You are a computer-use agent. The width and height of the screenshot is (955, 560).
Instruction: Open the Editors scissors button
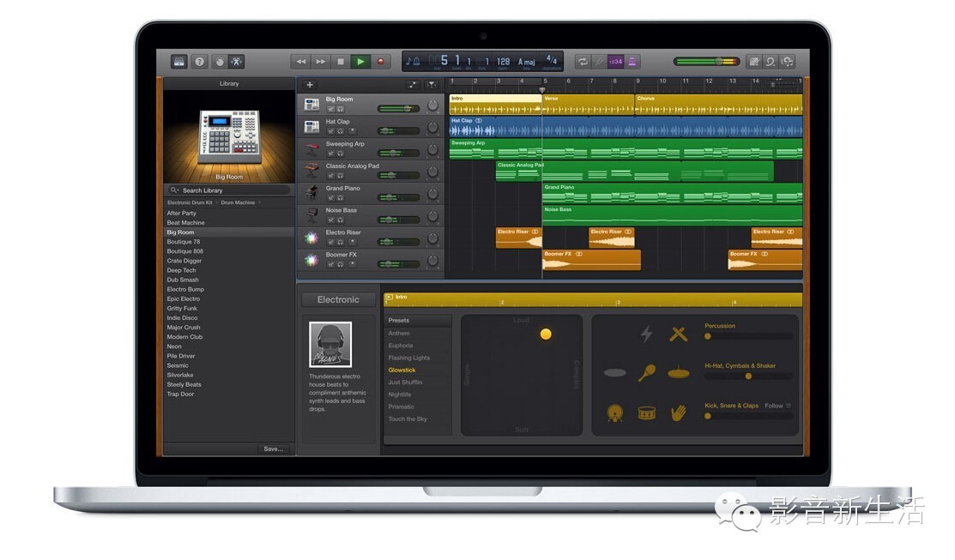tap(237, 62)
